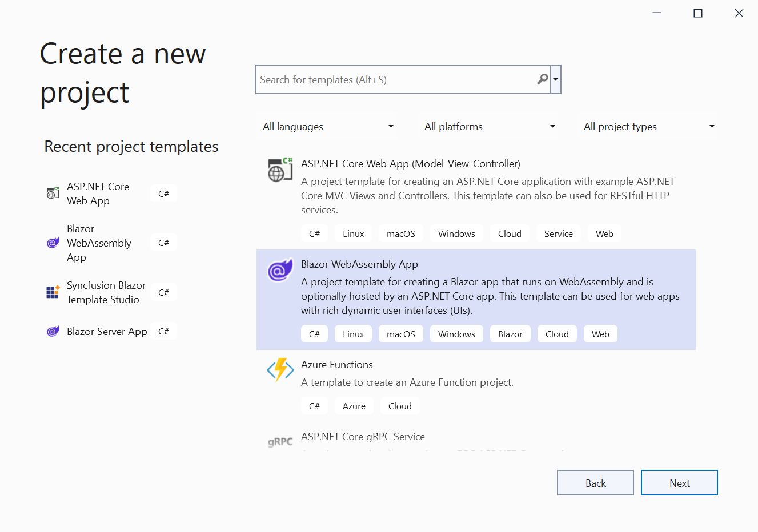Pick the Blazor Server App recent icon
The width and height of the screenshot is (758, 532).
(x=53, y=332)
